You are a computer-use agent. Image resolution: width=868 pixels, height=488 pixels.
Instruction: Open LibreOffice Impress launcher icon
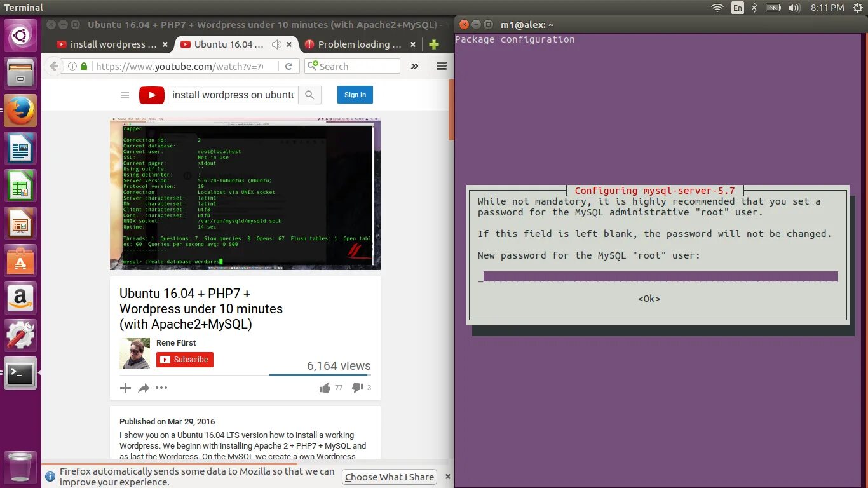click(21, 223)
